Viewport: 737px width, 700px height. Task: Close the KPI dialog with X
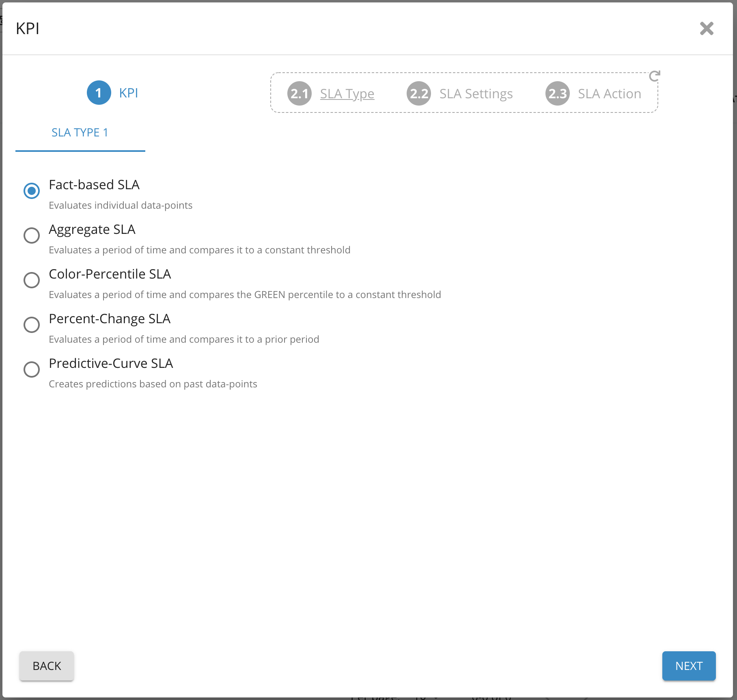707,28
